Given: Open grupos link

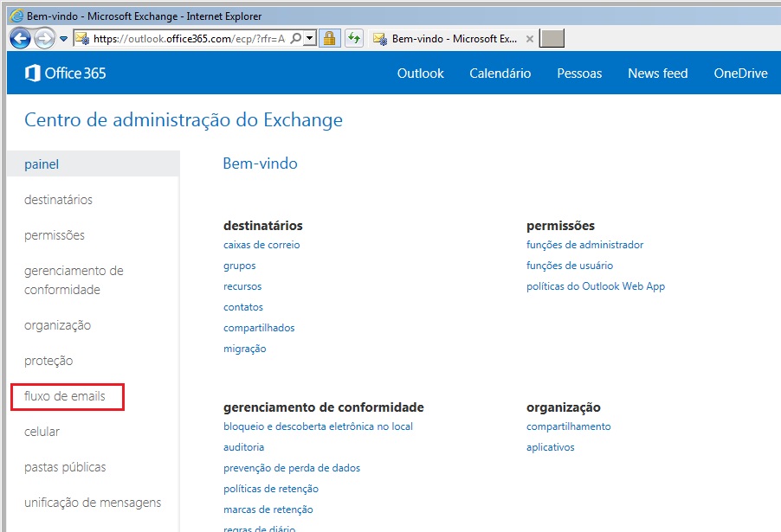Looking at the screenshot, I should (239, 266).
